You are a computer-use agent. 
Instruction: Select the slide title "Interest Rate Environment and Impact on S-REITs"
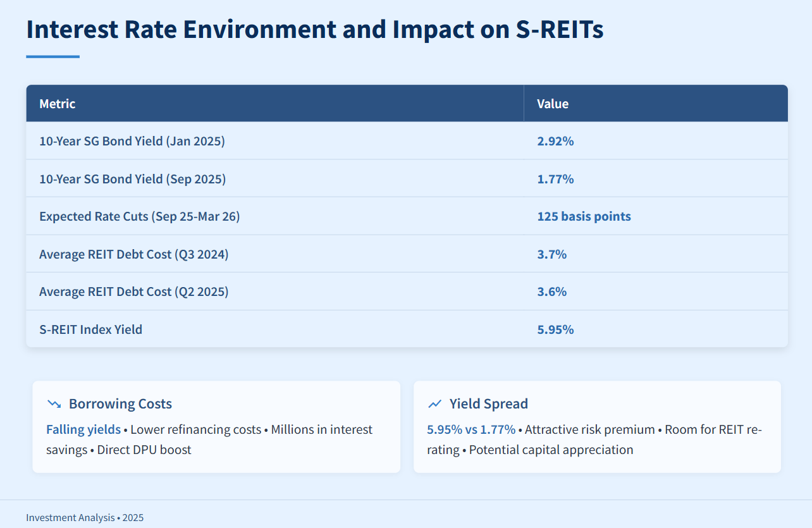coord(315,30)
